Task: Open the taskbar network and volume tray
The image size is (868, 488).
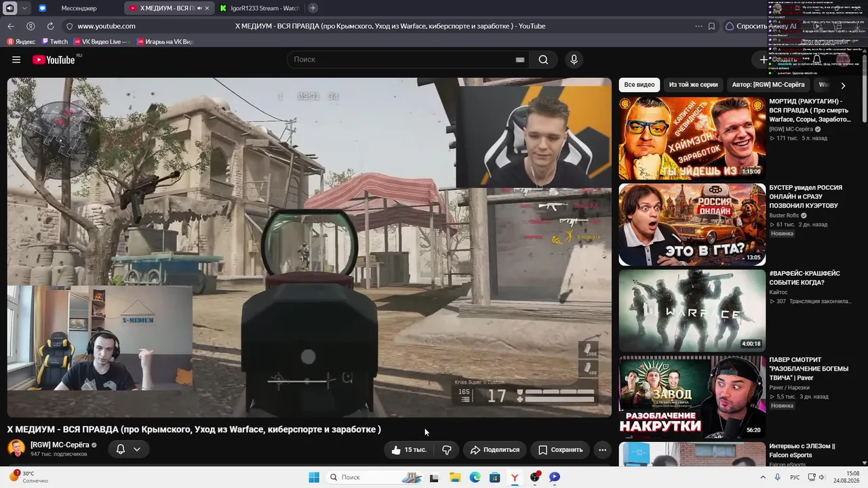Action: [x=816, y=477]
